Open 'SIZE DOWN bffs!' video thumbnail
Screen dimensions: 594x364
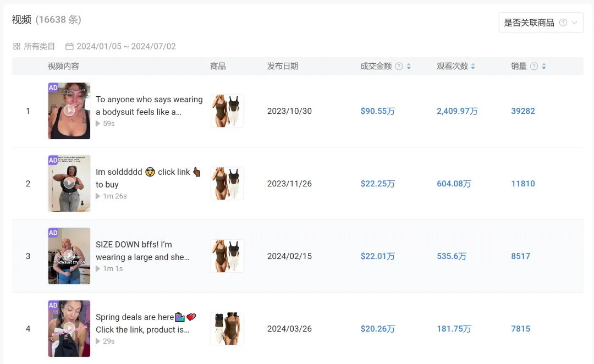click(69, 256)
